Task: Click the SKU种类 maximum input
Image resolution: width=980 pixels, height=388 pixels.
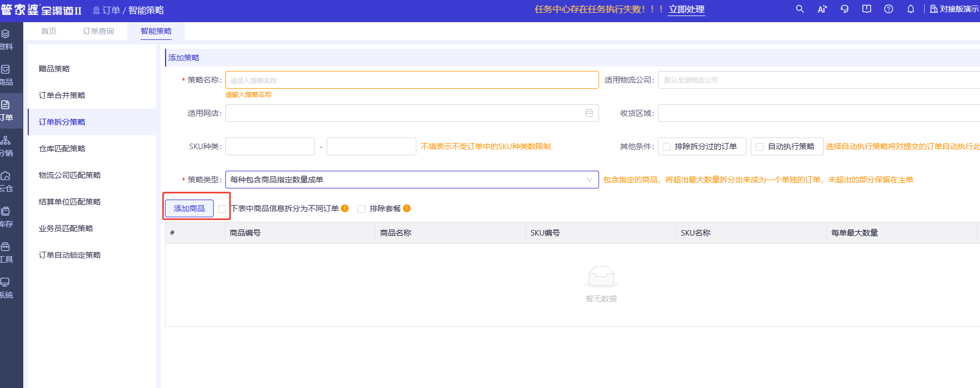Action: [372, 146]
